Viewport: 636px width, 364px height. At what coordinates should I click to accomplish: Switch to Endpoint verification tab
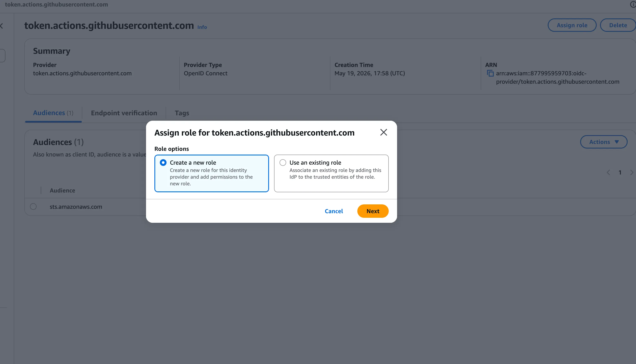click(124, 113)
